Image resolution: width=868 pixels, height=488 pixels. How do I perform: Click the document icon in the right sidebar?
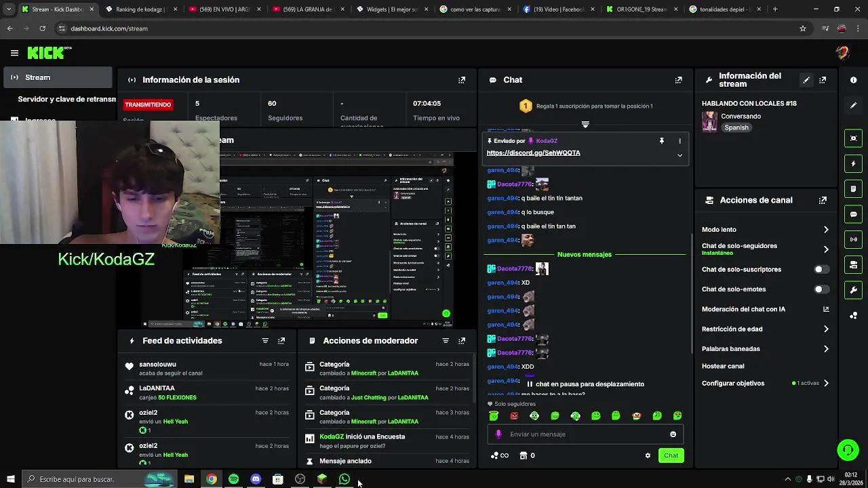pyautogui.click(x=853, y=188)
